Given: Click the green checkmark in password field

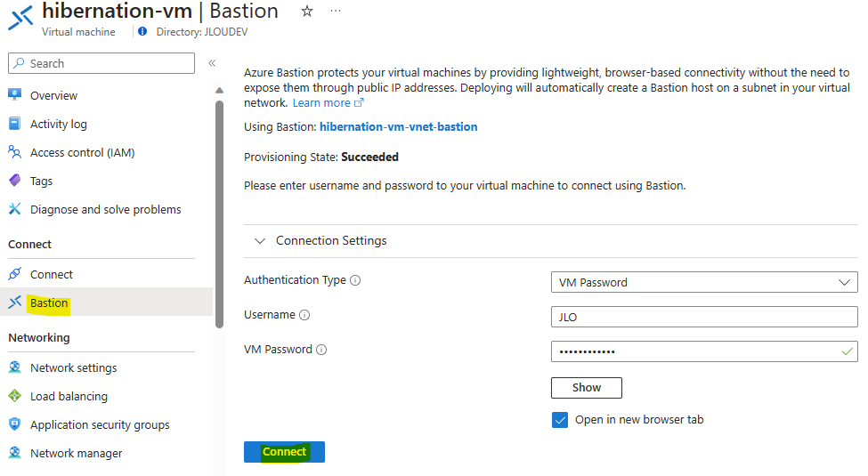Looking at the screenshot, I should pyautogui.click(x=847, y=351).
